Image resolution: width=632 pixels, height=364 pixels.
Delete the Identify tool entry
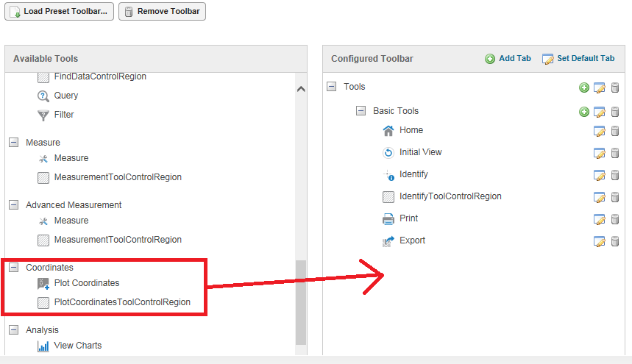point(614,175)
